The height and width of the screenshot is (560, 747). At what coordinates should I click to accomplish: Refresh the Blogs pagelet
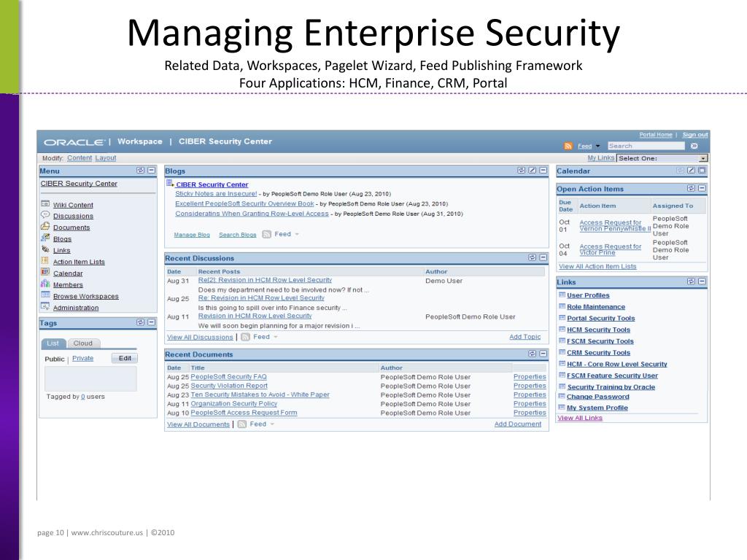(x=521, y=170)
